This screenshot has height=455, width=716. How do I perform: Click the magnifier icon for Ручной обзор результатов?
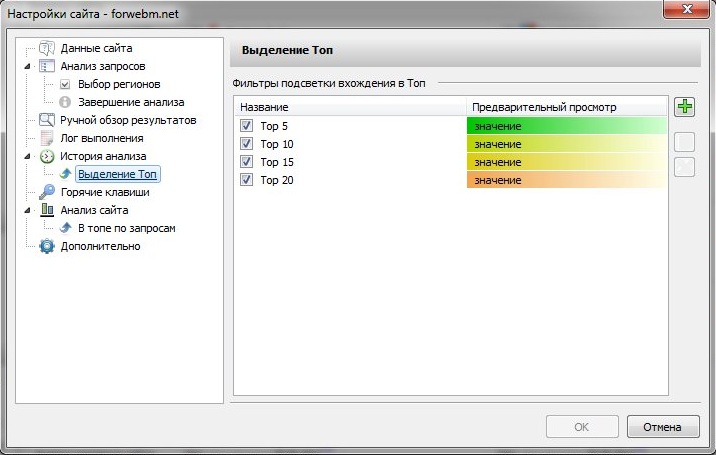click(47, 120)
